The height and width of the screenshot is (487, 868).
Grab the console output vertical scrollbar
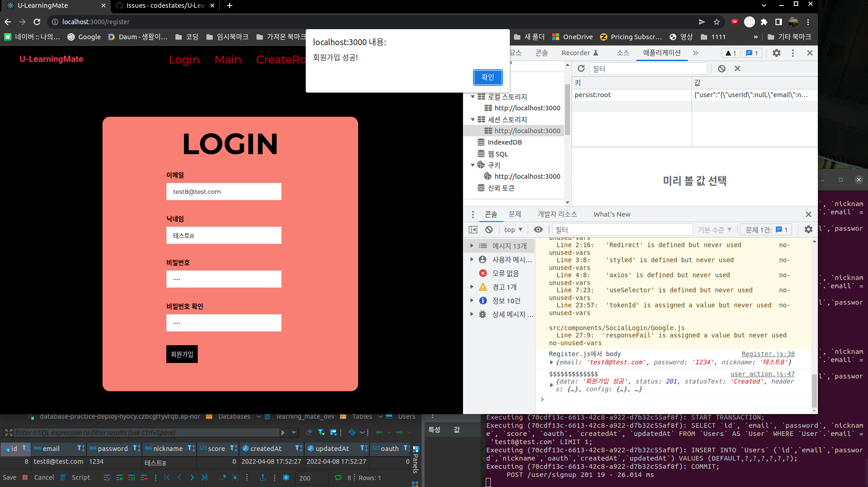click(814, 390)
